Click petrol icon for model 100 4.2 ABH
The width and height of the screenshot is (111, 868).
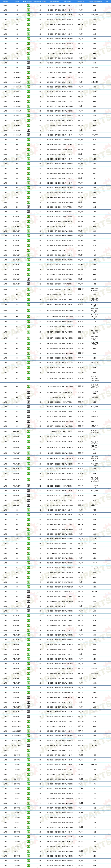coord(28,58)
